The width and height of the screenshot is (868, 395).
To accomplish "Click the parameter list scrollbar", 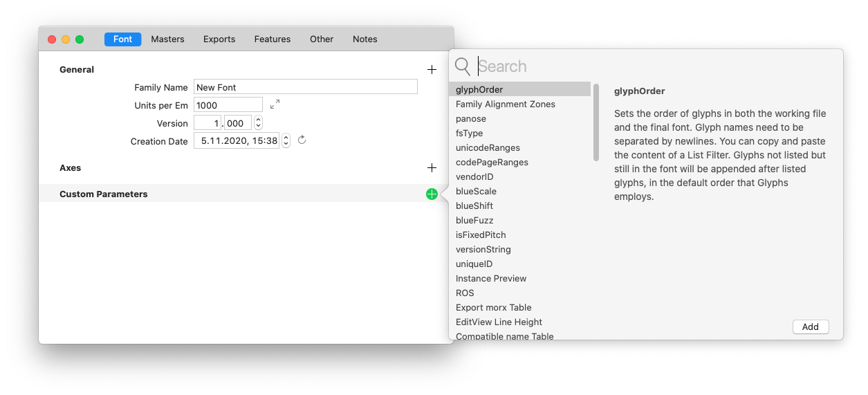I will (x=596, y=123).
